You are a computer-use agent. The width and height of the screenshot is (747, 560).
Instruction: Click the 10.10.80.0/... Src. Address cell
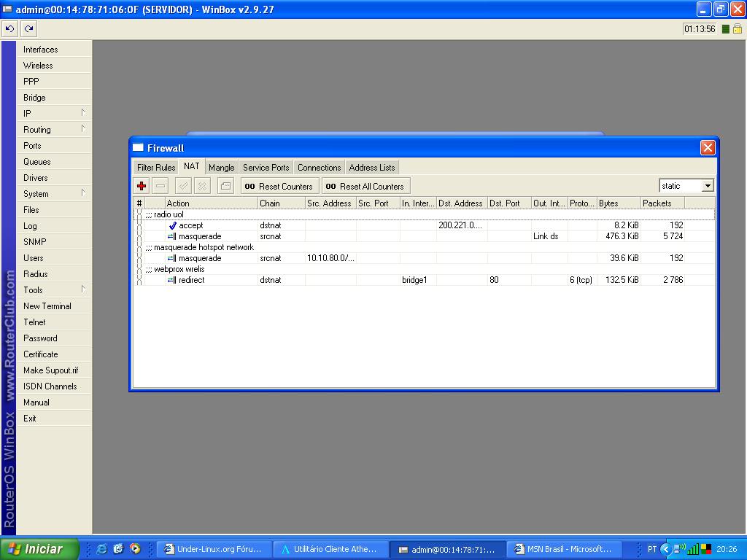pos(330,259)
